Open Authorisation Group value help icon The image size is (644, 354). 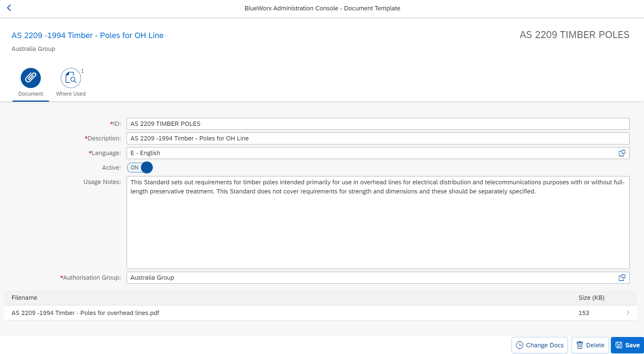[622, 278]
